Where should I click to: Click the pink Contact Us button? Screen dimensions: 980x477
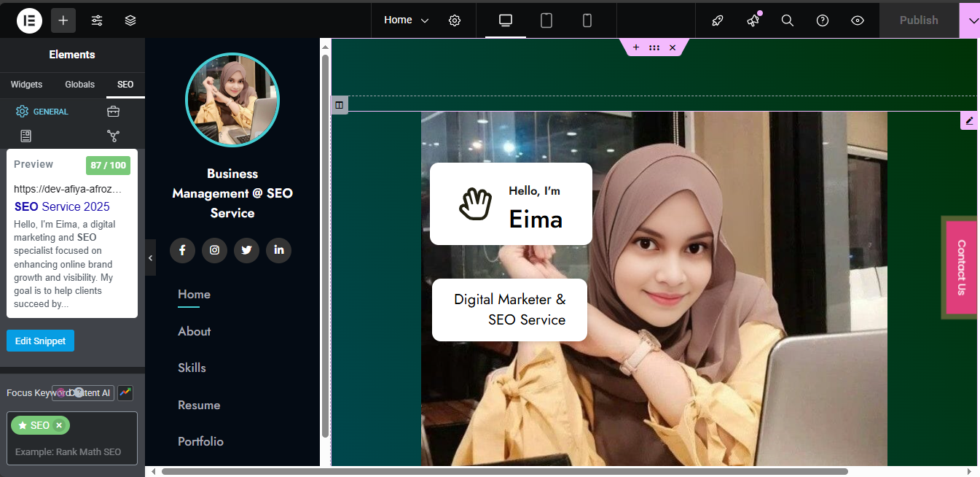click(x=961, y=267)
